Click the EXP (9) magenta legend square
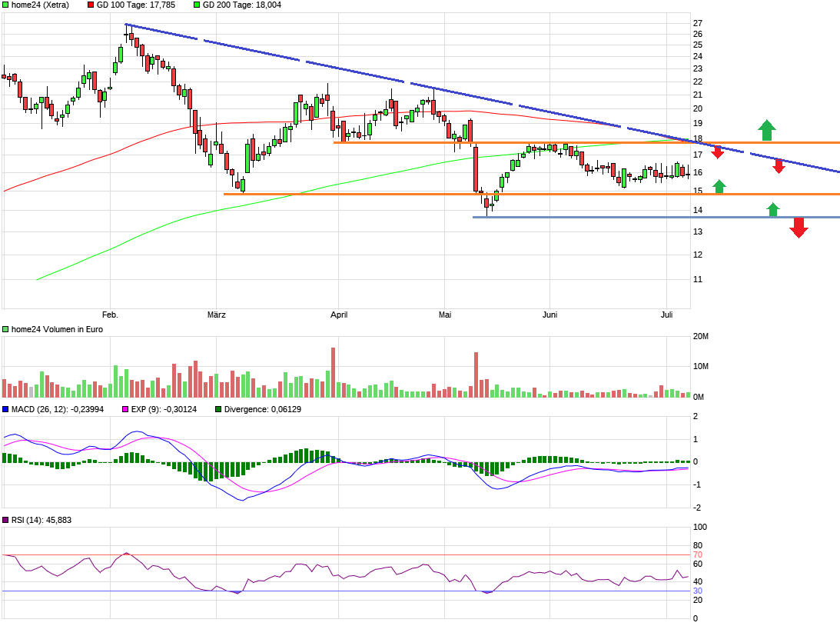Image resolution: width=840 pixels, height=626 pixels. tap(126, 409)
